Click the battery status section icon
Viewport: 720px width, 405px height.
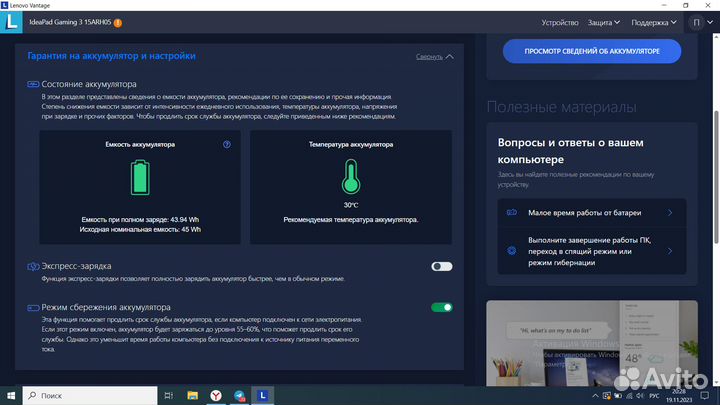pyautogui.click(x=33, y=84)
